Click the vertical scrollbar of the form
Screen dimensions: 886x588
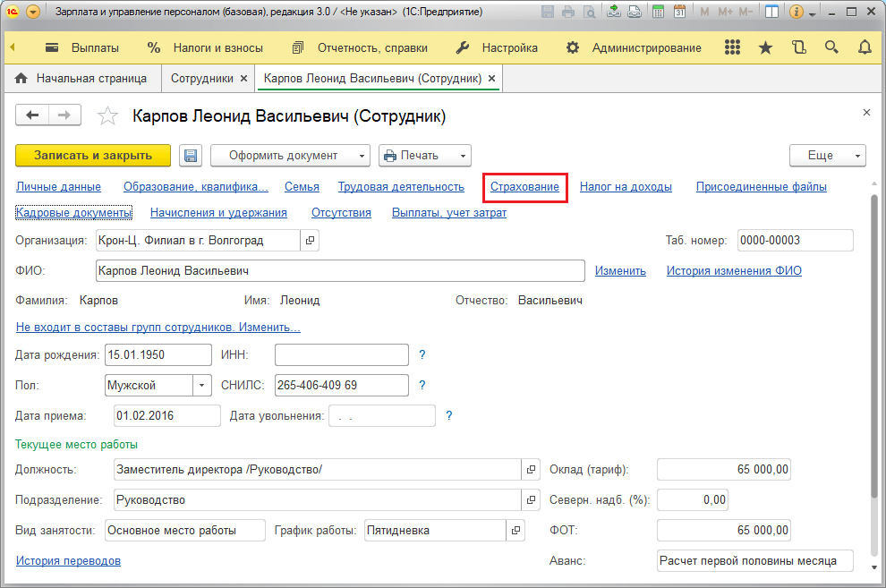pos(874,373)
